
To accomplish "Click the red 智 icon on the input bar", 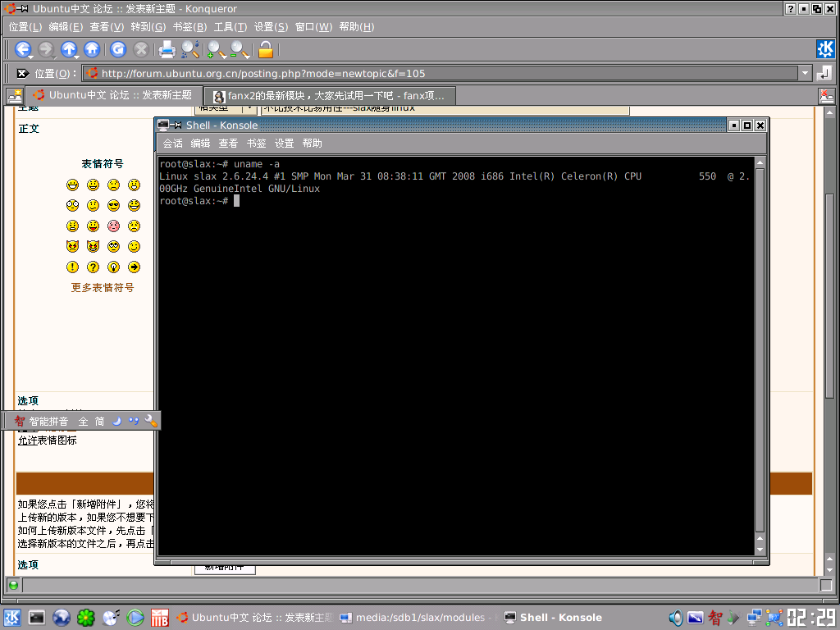I will 20,421.
